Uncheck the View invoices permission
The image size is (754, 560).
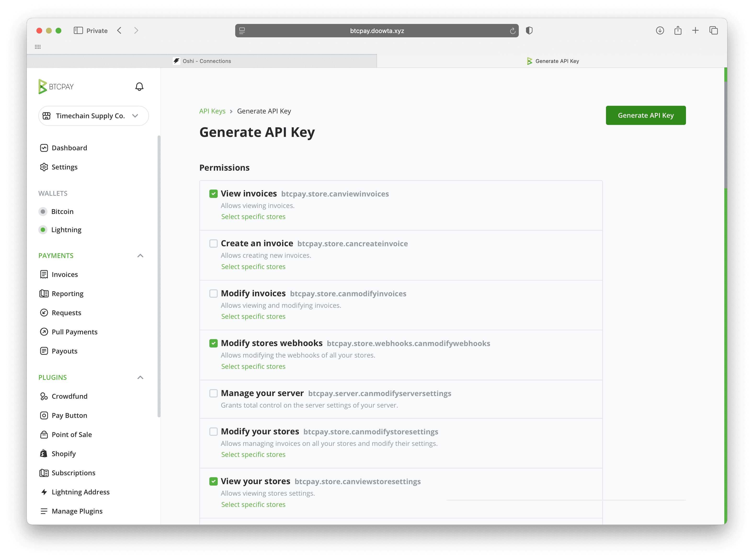[213, 194]
